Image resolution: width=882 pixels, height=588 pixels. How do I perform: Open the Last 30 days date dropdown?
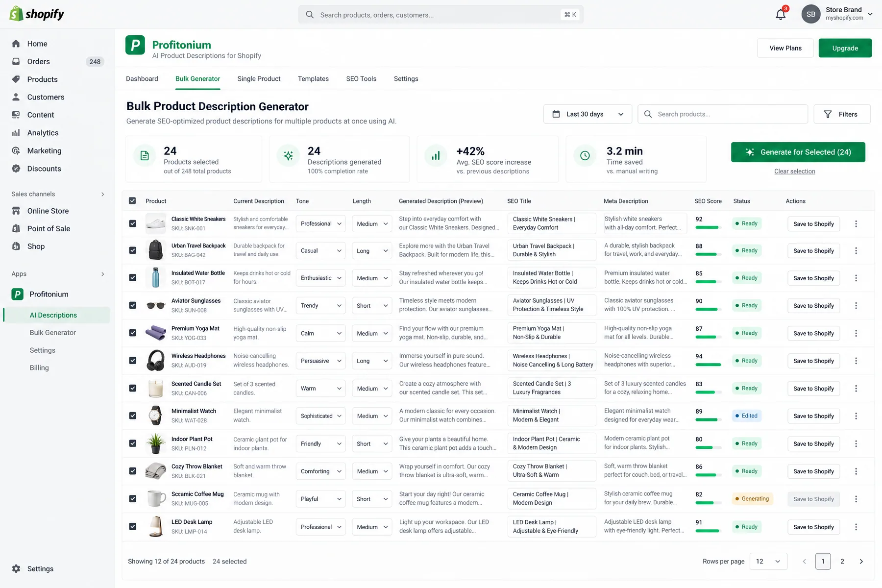[x=588, y=114]
